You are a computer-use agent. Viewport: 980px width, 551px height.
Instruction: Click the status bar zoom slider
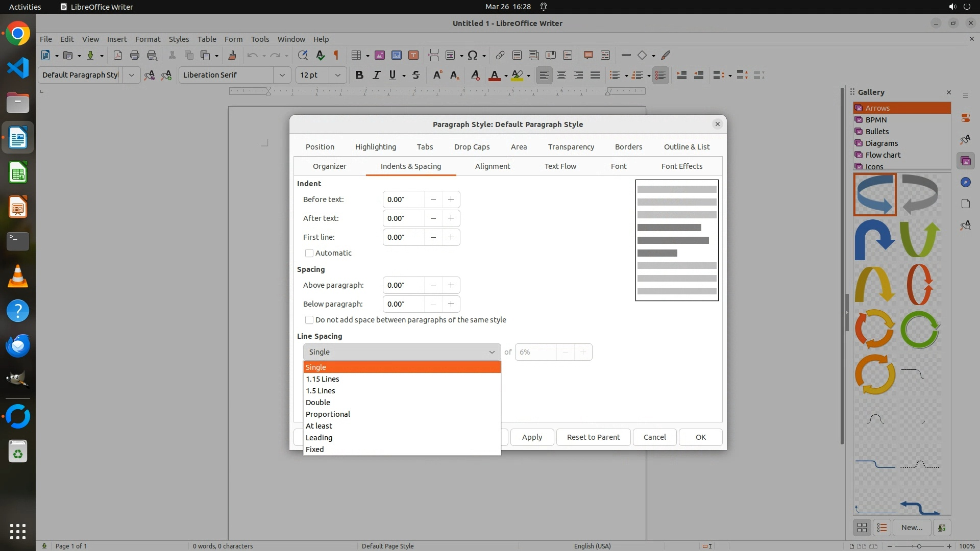[x=919, y=546]
